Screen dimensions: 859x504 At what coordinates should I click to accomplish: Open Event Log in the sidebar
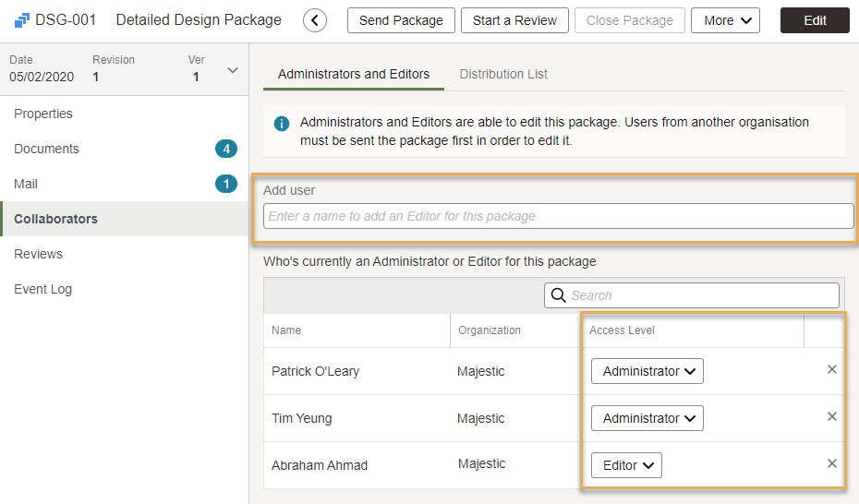click(42, 289)
